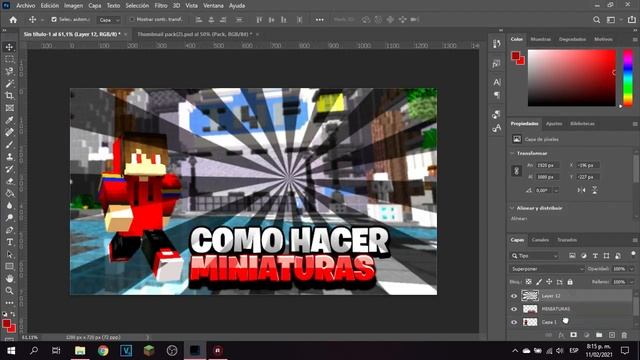The height and width of the screenshot is (360, 640).
Task: Open the collapsed History panel icon
Action: [497, 44]
